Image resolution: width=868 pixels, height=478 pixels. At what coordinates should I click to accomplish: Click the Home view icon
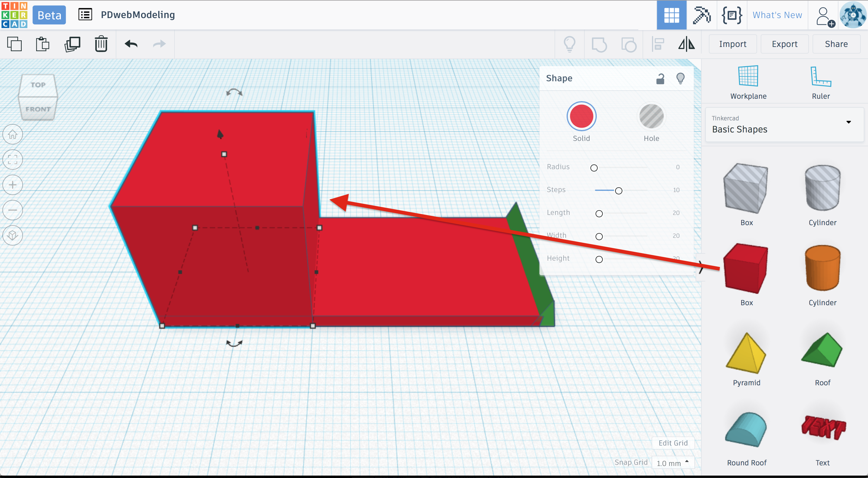[x=13, y=134]
